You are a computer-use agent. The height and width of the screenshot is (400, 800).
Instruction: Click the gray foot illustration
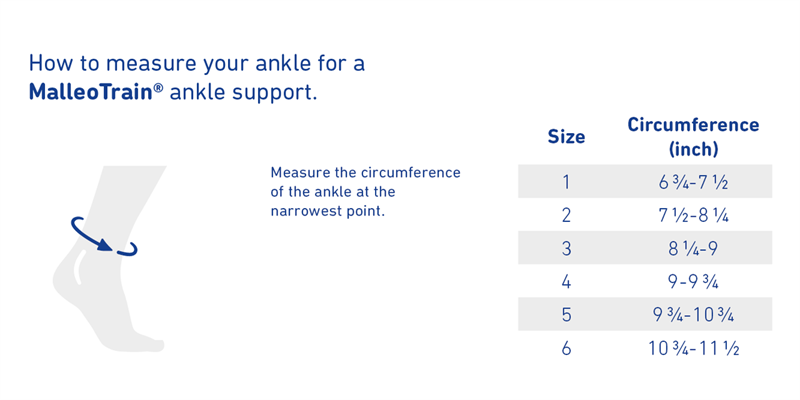(x=109, y=259)
